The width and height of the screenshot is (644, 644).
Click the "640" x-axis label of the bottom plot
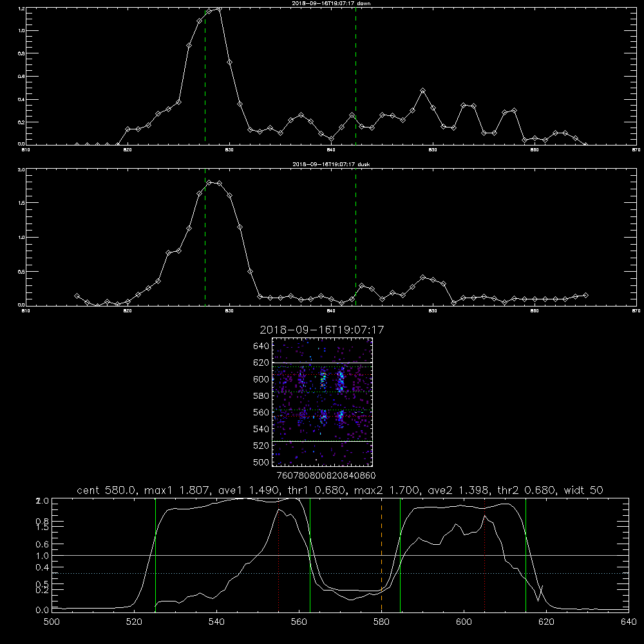[x=629, y=622]
